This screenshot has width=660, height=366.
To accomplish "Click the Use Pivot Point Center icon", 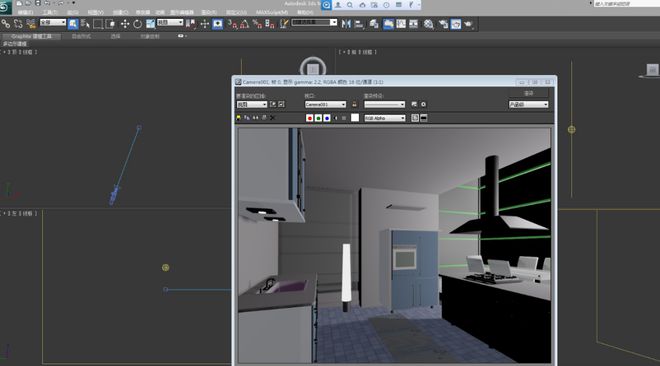I will [191, 24].
